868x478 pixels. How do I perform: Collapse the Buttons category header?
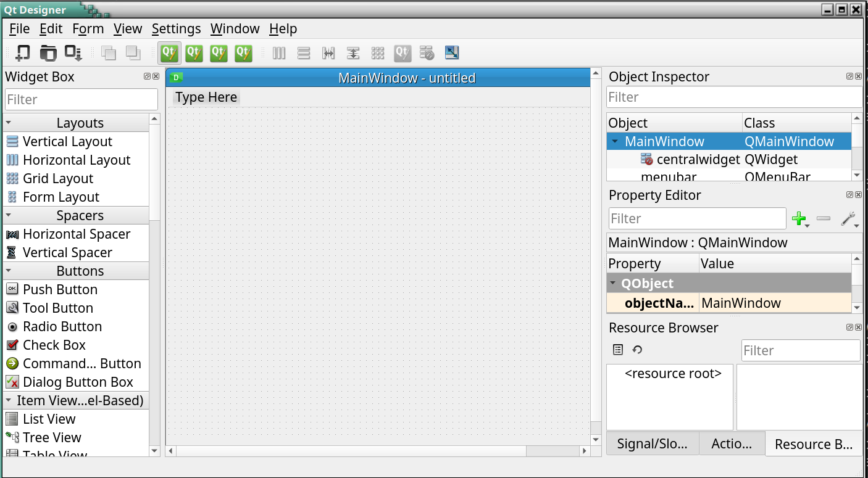pyautogui.click(x=76, y=271)
